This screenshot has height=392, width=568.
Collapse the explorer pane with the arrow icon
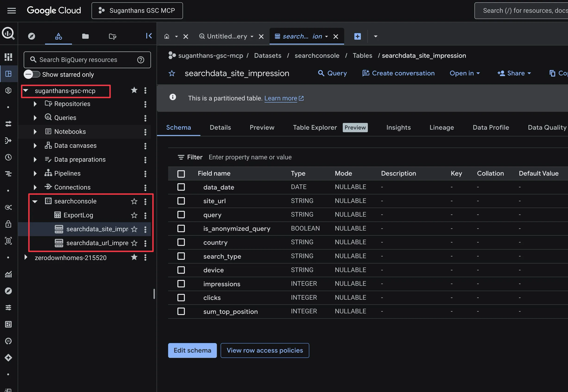click(149, 36)
